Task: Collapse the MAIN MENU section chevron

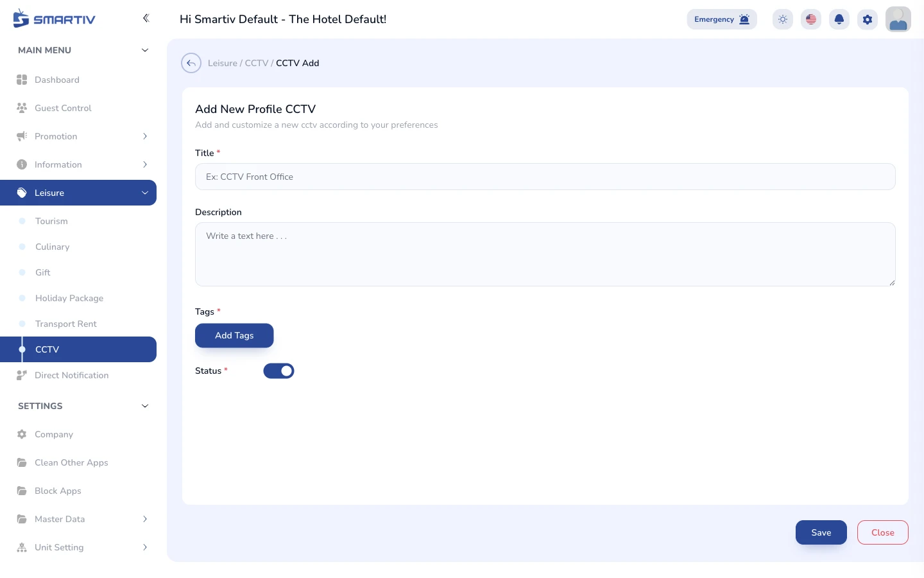Action: pyautogui.click(x=145, y=50)
